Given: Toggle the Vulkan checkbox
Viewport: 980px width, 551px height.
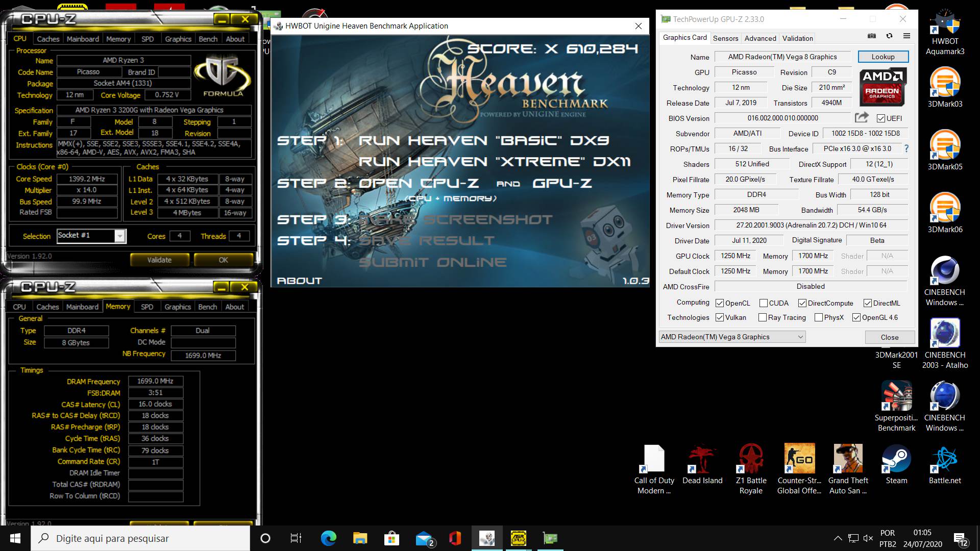Looking at the screenshot, I should click(x=720, y=317).
